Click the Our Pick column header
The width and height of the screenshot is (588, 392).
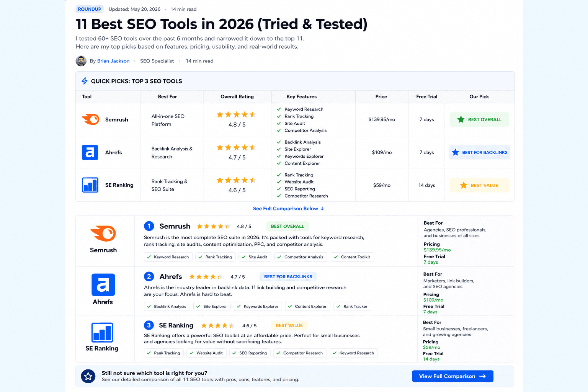479,96
